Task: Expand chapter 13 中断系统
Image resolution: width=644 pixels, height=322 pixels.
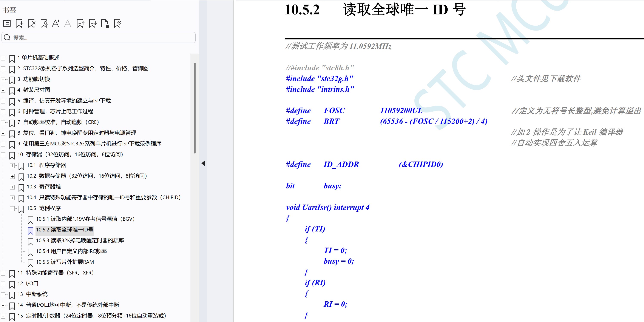Action: pos(3,294)
